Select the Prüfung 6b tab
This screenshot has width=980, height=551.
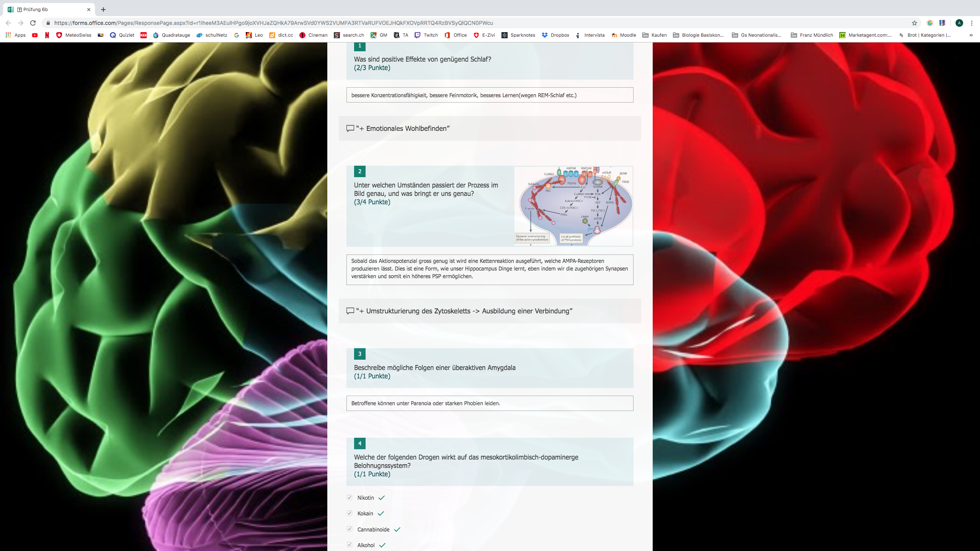pos(46,10)
